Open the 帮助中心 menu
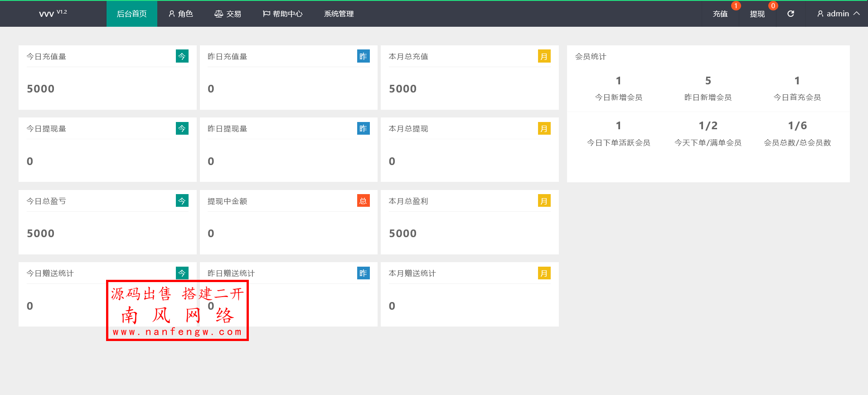The width and height of the screenshot is (868, 395). tap(282, 14)
